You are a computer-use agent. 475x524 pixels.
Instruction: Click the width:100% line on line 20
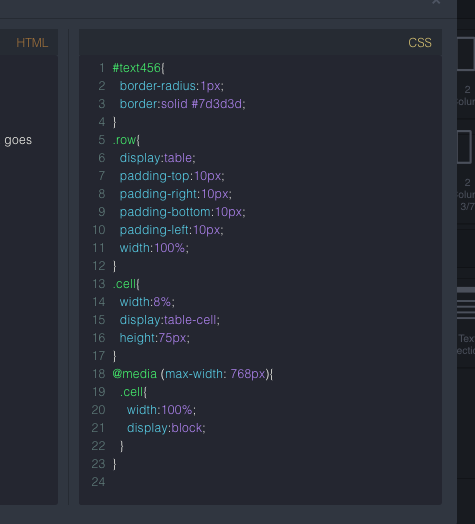point(161,410)
